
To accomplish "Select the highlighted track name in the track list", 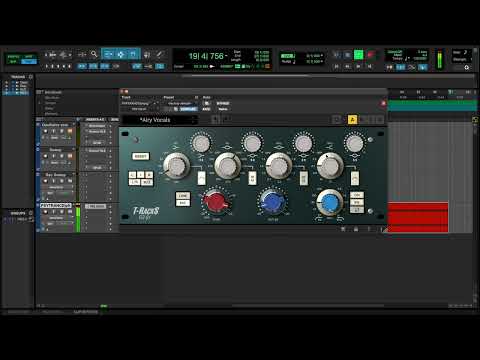I will coord(55,205).
